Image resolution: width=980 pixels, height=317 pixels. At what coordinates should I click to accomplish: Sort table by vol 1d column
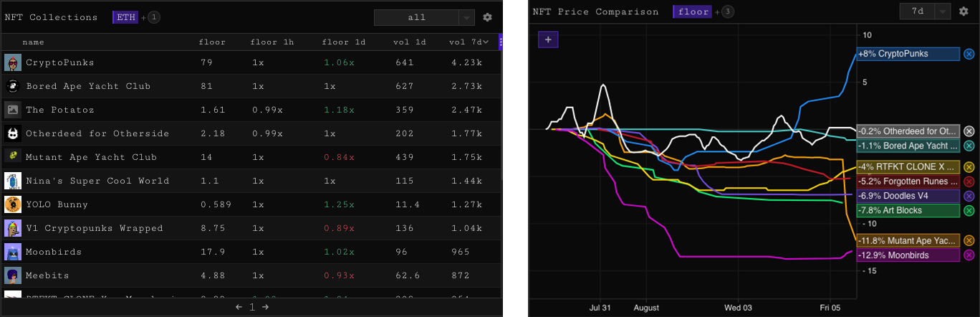(410, 42)
